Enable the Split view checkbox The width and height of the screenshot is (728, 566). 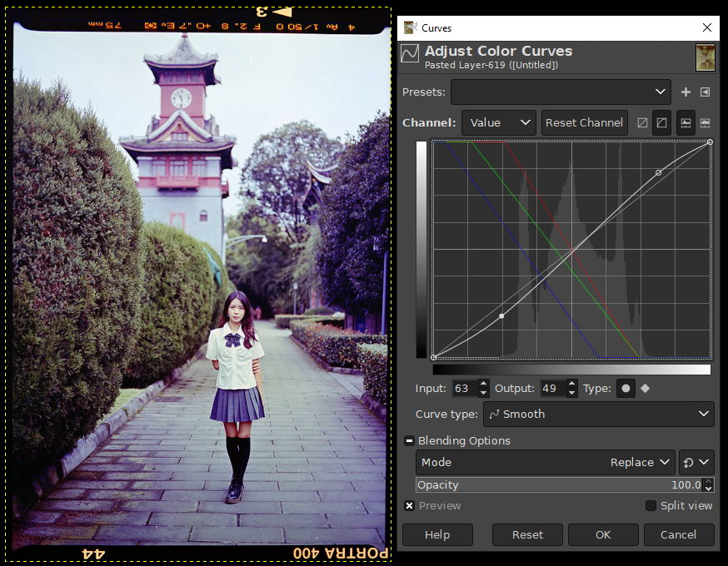click(651, 506)
